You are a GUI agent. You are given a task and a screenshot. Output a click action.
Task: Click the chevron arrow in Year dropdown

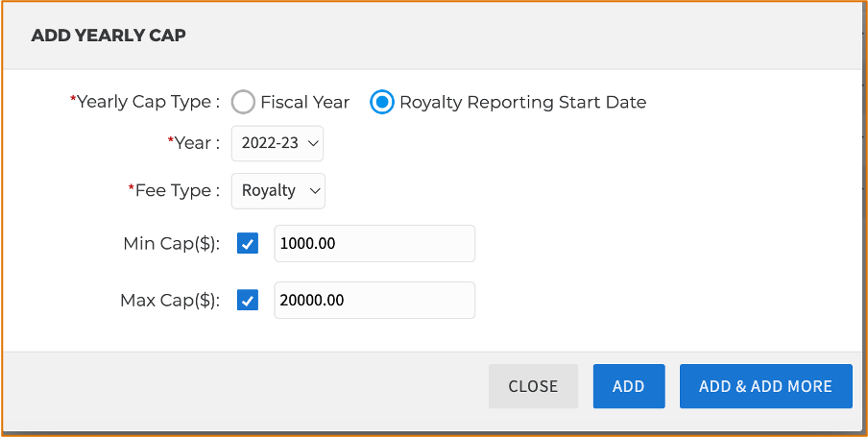point(313,144)
